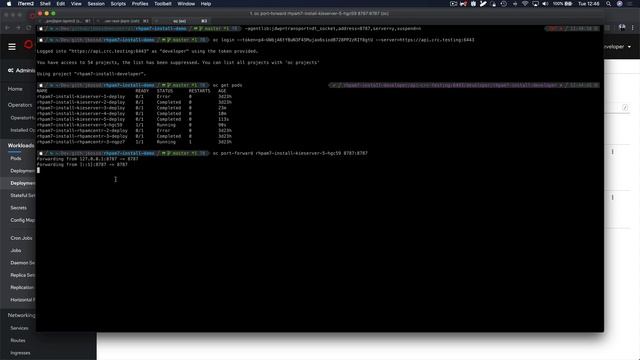Open the first row kebab menu in console
Viewport: 640px width, 360px height.
[x=613, y=152]
